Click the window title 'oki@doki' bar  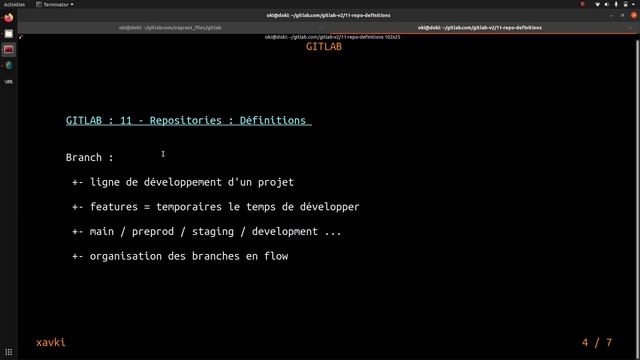(328, 16)
